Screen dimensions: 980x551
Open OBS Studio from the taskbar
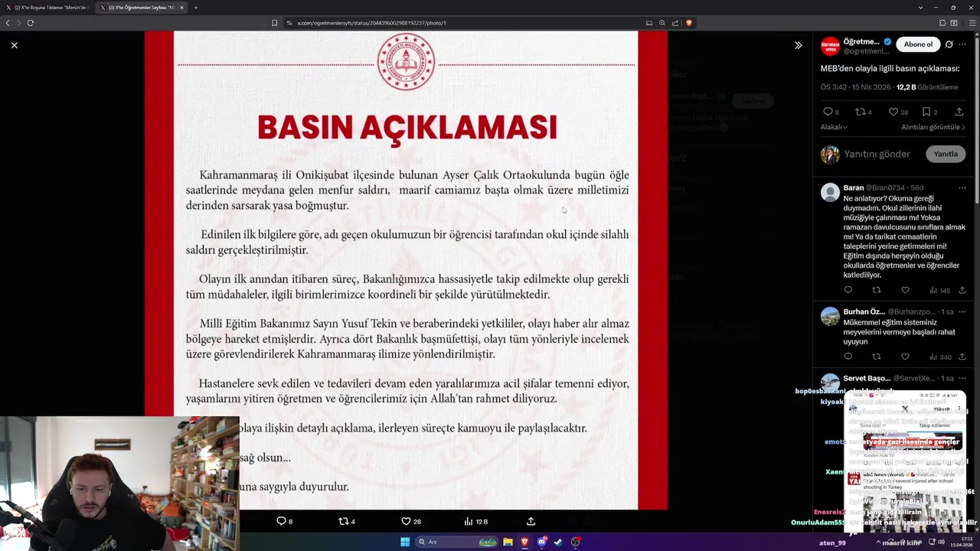pyautogui.click(x=575, y=542)
